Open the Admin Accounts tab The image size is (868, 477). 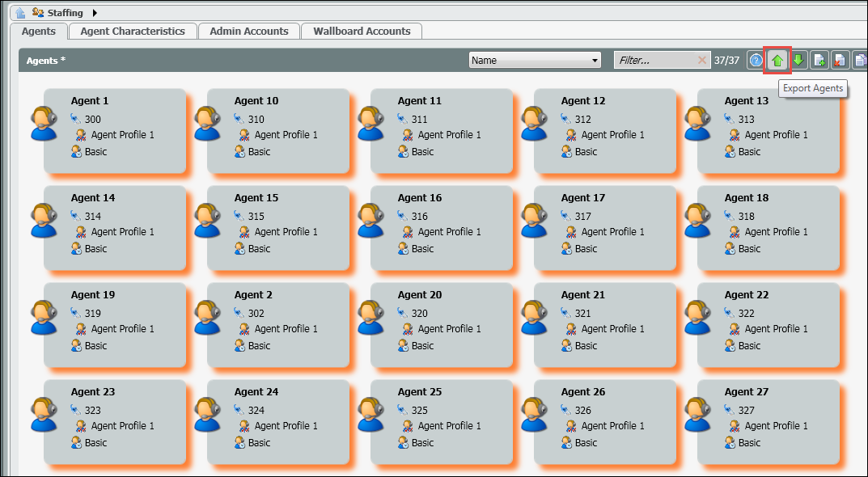click(248, 32)
